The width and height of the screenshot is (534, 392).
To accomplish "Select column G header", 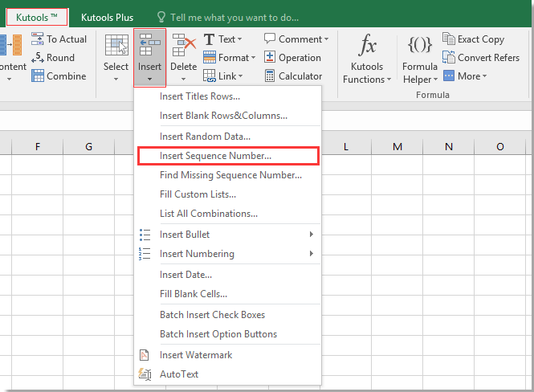I will coord(89,147).
